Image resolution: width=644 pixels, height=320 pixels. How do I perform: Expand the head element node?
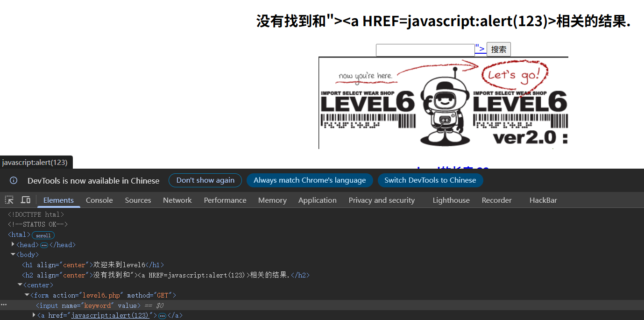click(13, 244)
